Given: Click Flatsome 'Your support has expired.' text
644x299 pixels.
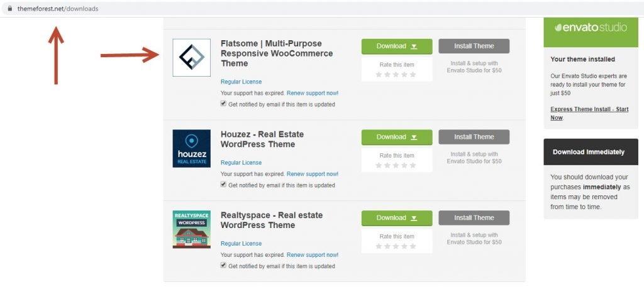Looking at the screenshot, I should point(253,93).
